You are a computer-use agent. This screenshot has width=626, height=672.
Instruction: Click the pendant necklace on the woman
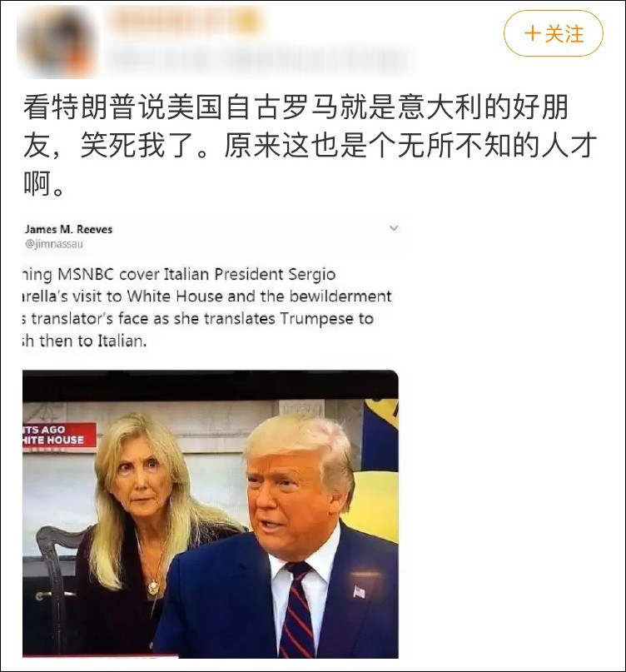(x=152, y=586)
